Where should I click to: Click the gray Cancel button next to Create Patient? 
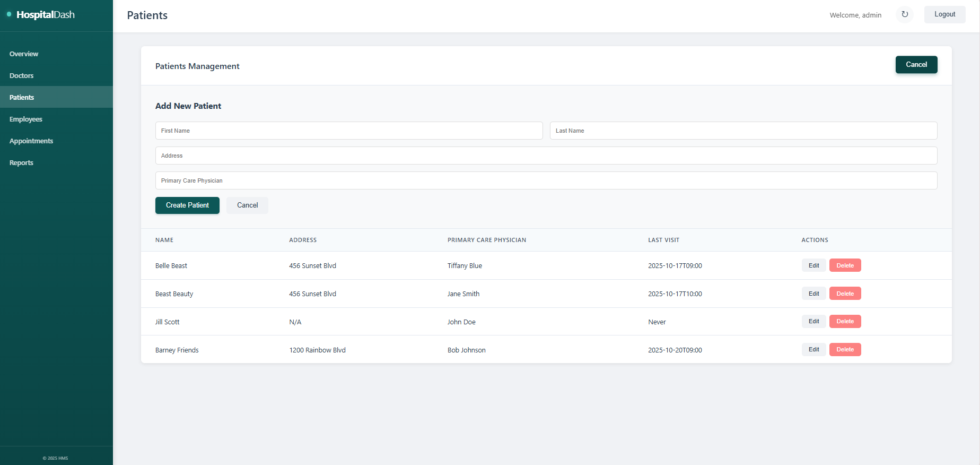coord(247,205)
